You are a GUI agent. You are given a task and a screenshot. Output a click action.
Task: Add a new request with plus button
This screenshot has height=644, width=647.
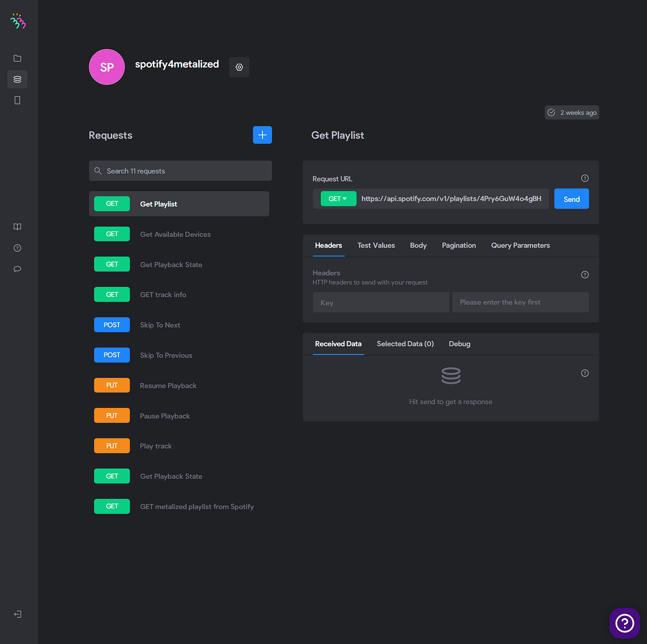pos(262,135)
